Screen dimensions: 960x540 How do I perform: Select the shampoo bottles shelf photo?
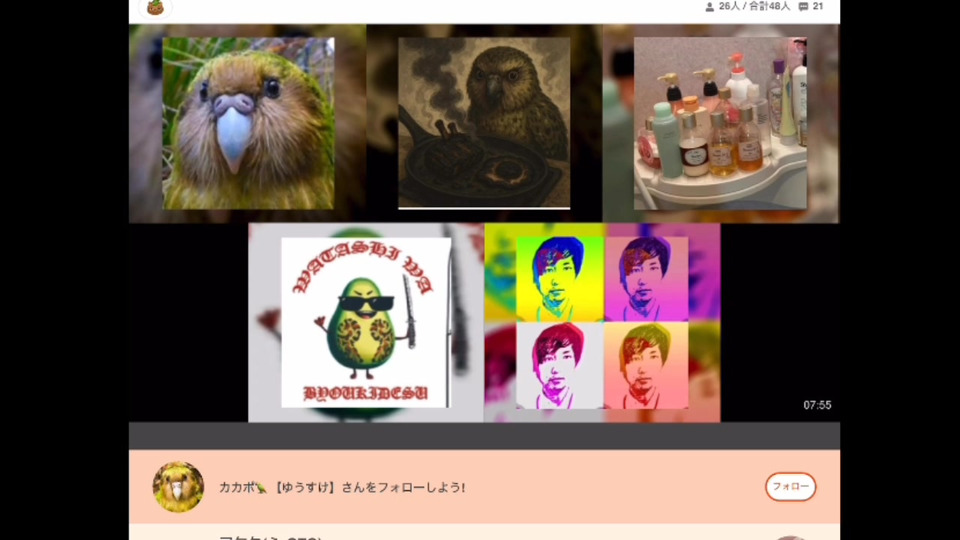click(x=720, y=123)
